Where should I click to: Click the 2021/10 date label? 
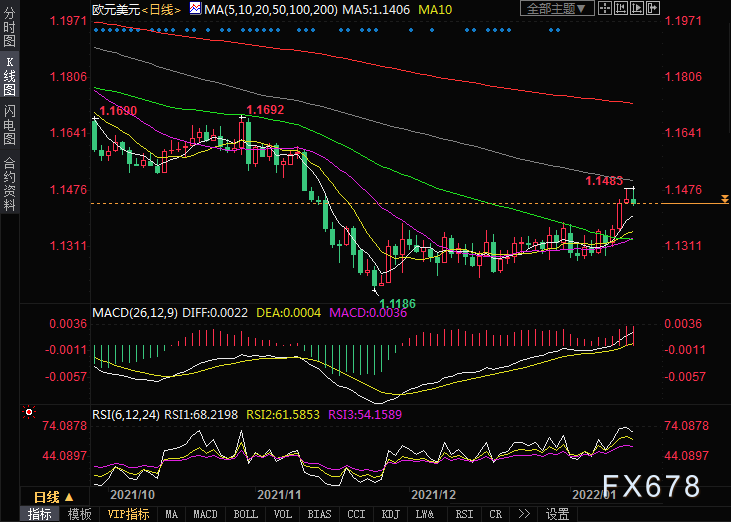click(132, 495)
